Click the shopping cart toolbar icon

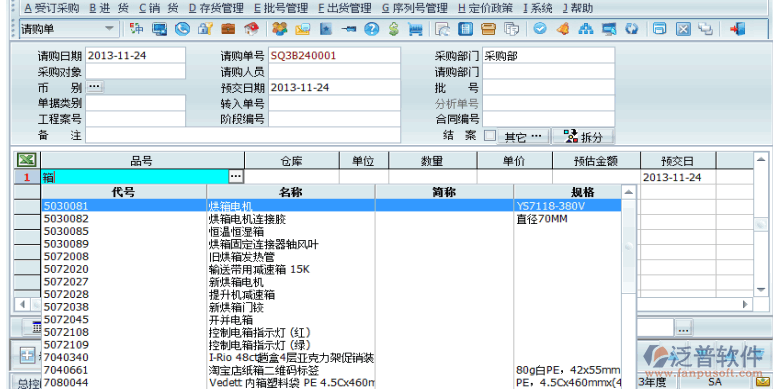416,29
